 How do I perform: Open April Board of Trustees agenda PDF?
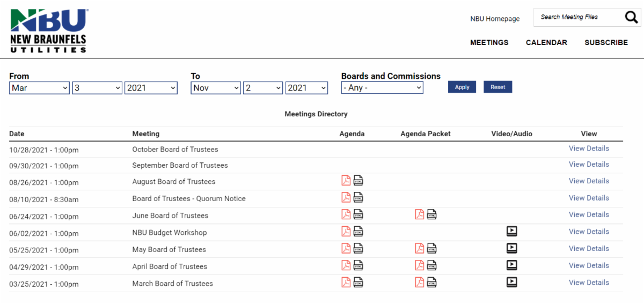tap(346, 265)
